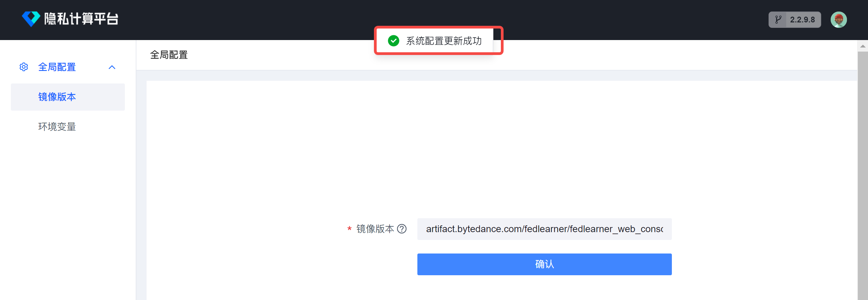
Task: Click the blue diamond platform logo
Action: tap(31, 19)
